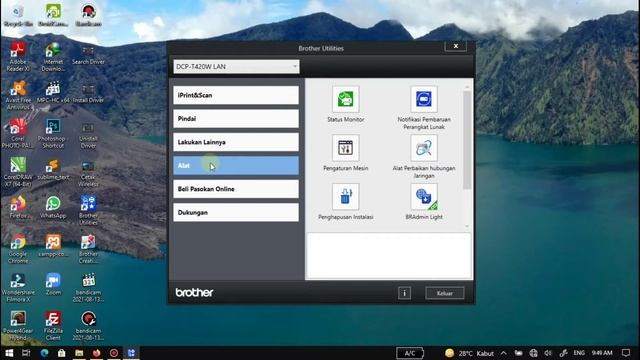This screenshot has height=360, width=640.
Task: Select Search Driver desktop icon
Action: (88, 55)
